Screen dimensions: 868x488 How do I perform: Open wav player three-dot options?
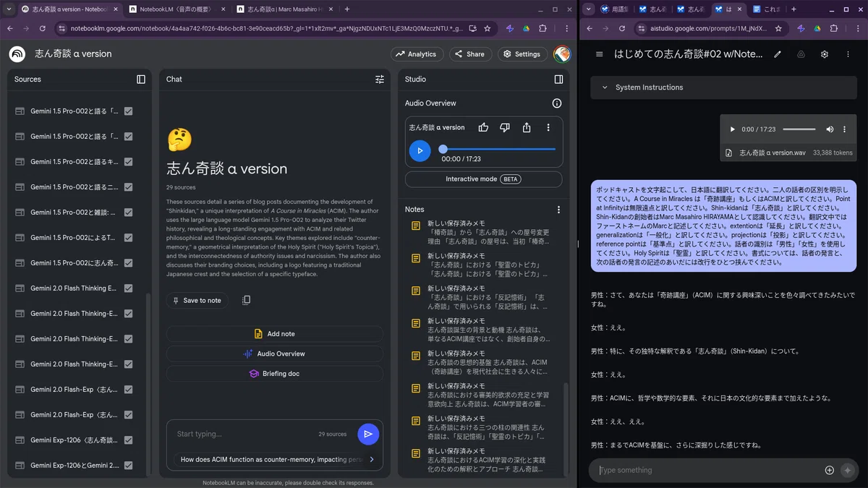point(844,129)
